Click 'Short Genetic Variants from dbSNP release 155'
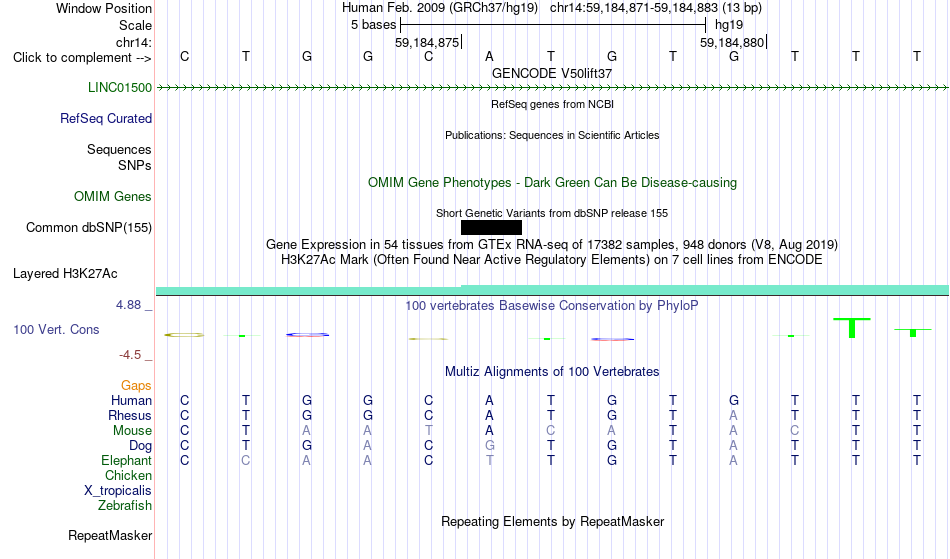Image resolution: width=950 pixels, height=559 pixels. pos(552,213)
